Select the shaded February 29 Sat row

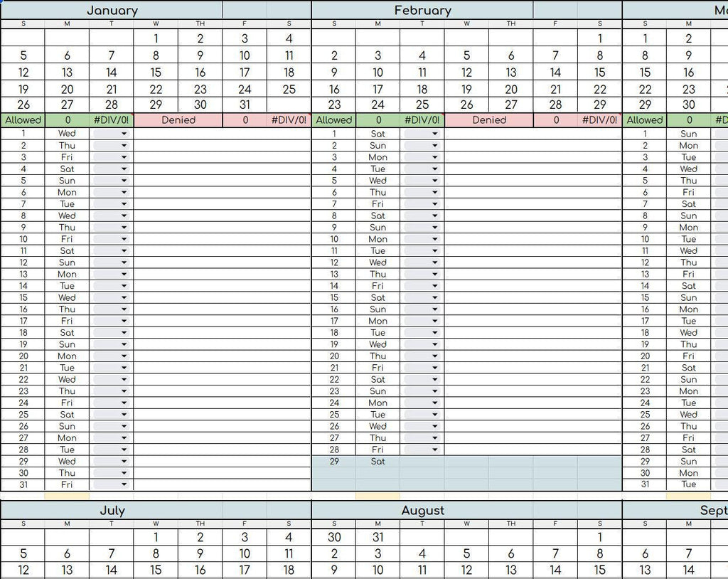(466, 462)
